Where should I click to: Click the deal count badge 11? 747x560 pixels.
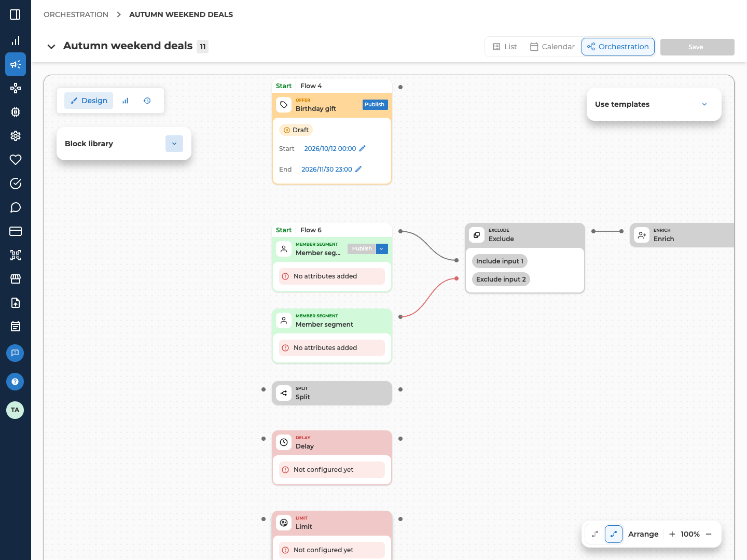[202, 47]
